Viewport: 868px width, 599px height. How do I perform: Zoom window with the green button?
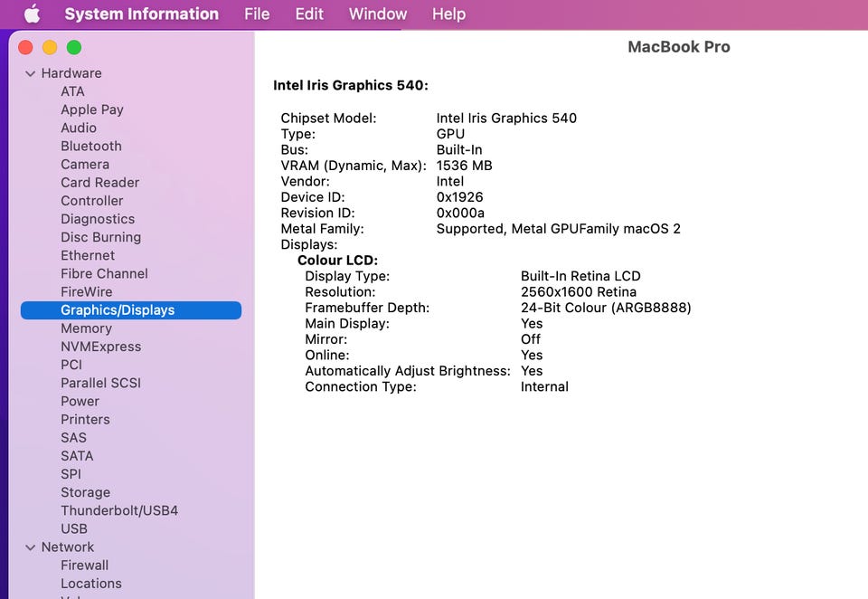click(x=74, y=48)
